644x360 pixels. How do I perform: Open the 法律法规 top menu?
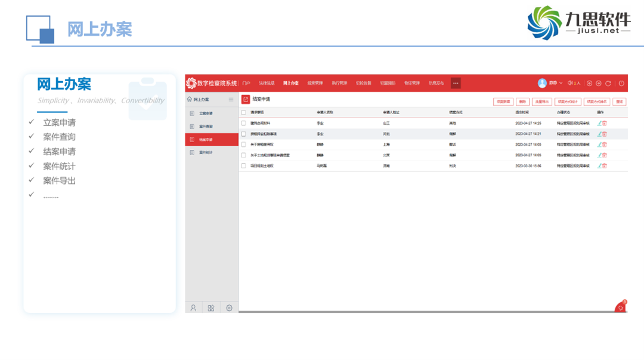point(267,83)
